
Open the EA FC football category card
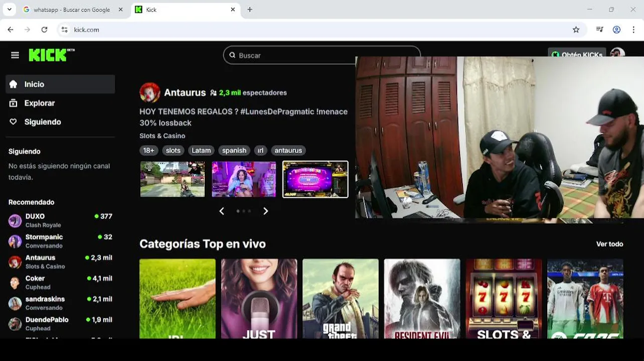585,298
